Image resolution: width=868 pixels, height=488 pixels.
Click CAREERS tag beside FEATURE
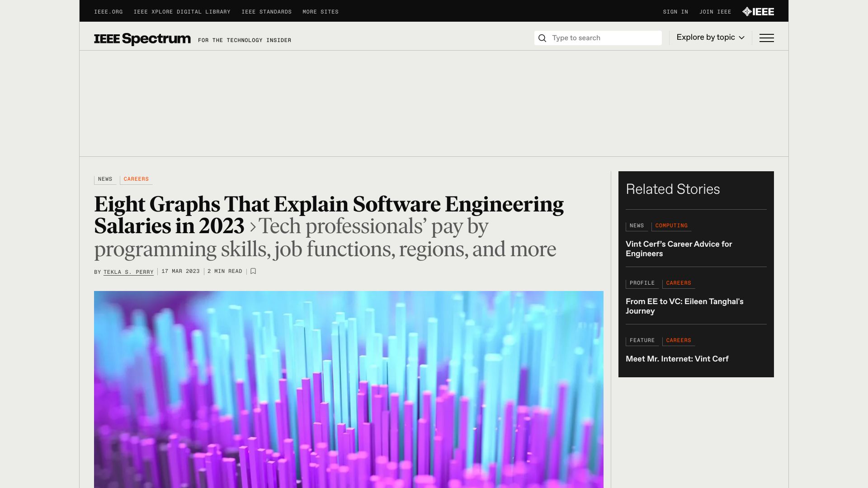coord(679,341)
